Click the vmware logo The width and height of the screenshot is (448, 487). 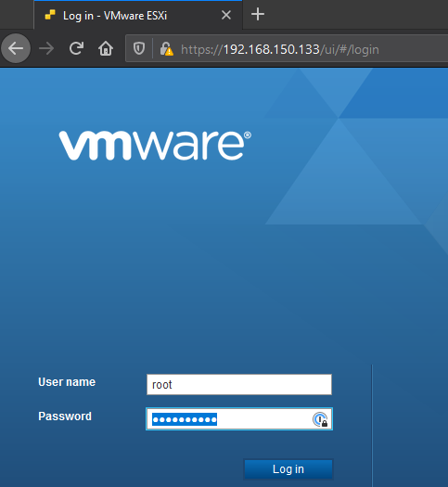[155, 145]
